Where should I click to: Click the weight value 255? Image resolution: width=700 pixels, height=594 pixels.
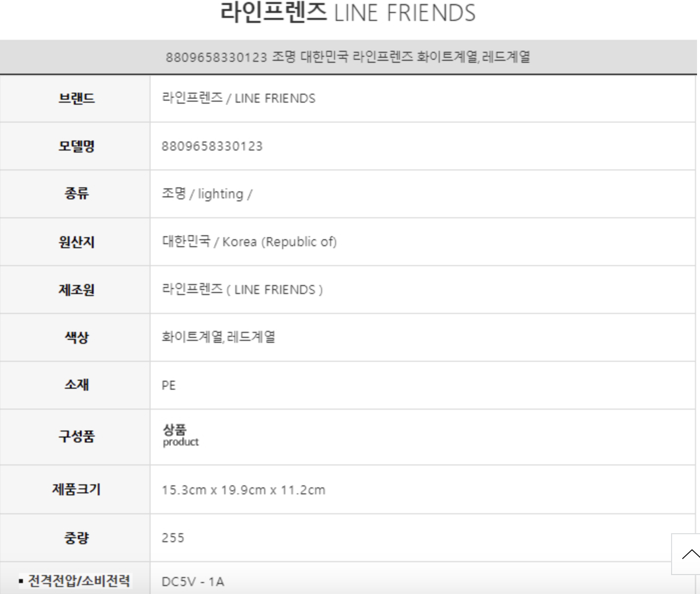(x=173, y=538)
